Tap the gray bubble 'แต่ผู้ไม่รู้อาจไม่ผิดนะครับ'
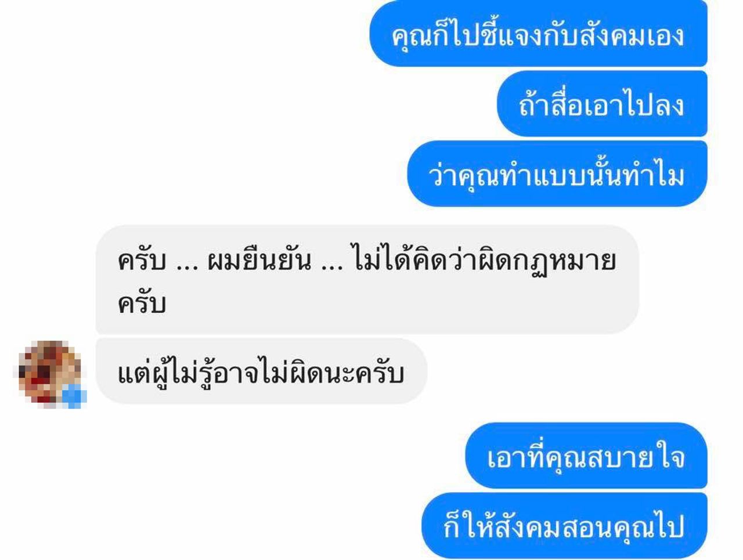The width and height of the screenshot is (743, 560). point(261,371)
